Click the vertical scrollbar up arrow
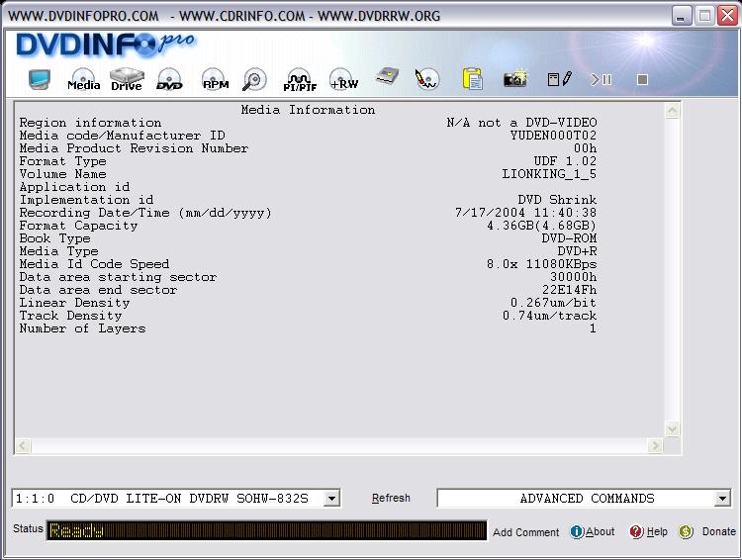Image resolution: width=742 pixels, height=560 pixels. tap(672, 111)
